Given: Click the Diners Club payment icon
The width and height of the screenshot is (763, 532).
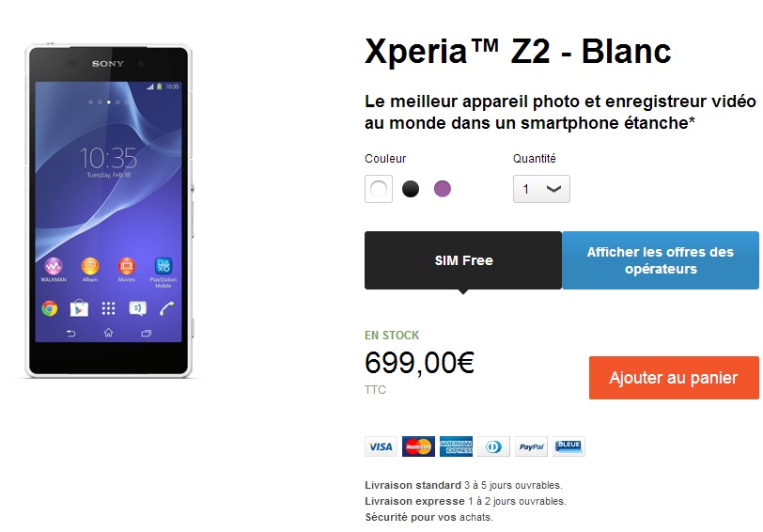Looking at the screenshot, I should click(493, 446).
